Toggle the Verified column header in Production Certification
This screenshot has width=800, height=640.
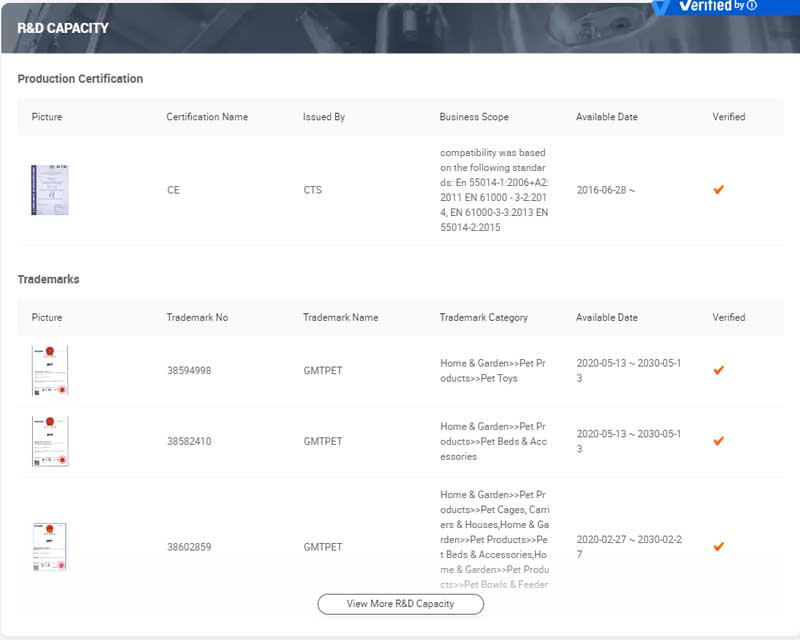point(729,116)
